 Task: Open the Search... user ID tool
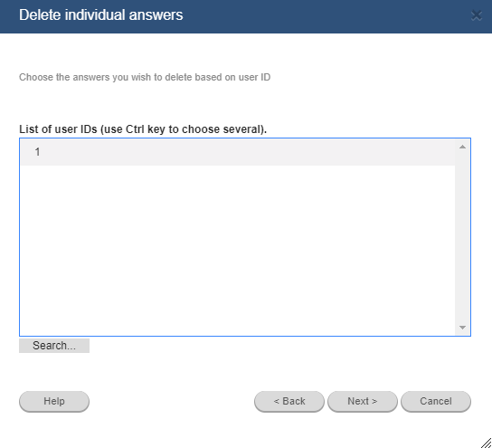pyautogui.click(x=54, y=346)
